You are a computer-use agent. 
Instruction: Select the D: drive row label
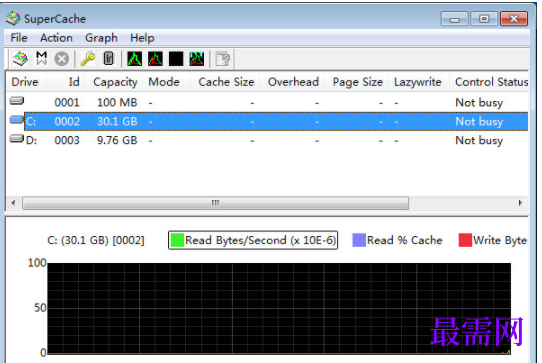point(31,141)
